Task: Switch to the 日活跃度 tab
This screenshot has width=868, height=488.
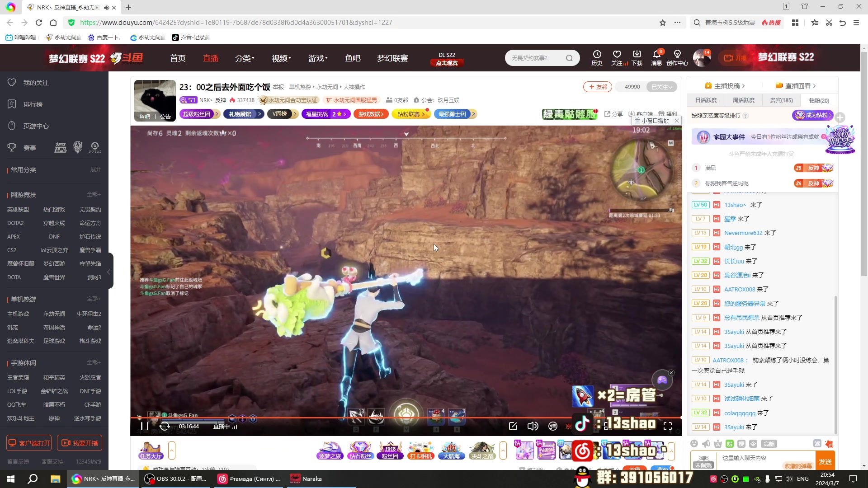Action: [x=706, y=100]
